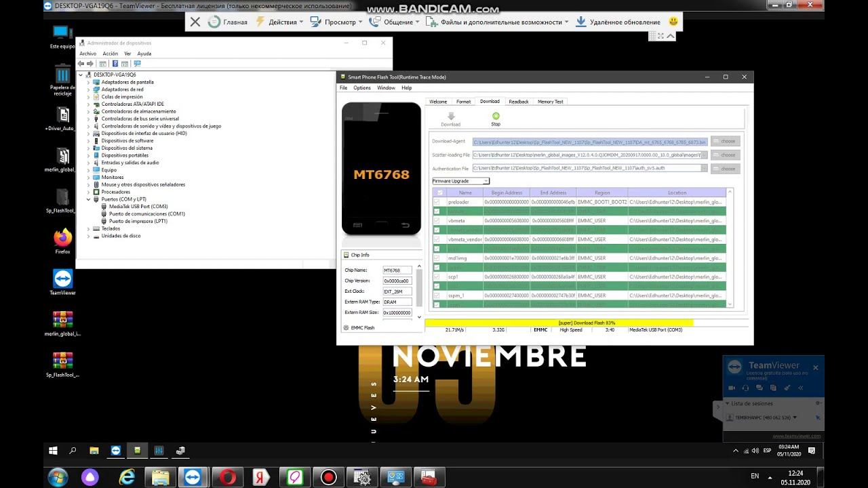This screenshot has height=488, width=868.
Task: Expand the Adaptadores de pantalla node
Action: [88, 82]
